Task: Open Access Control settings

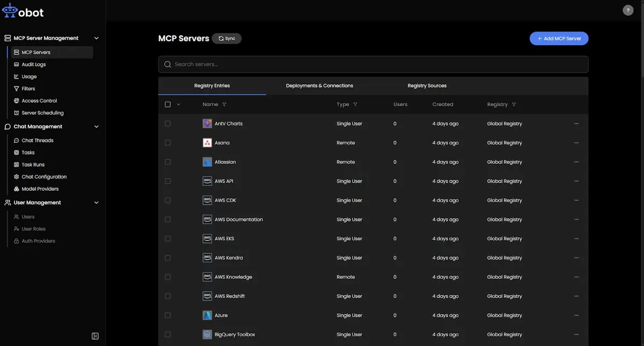Action: pyautogui.click(x=40, y=100)
